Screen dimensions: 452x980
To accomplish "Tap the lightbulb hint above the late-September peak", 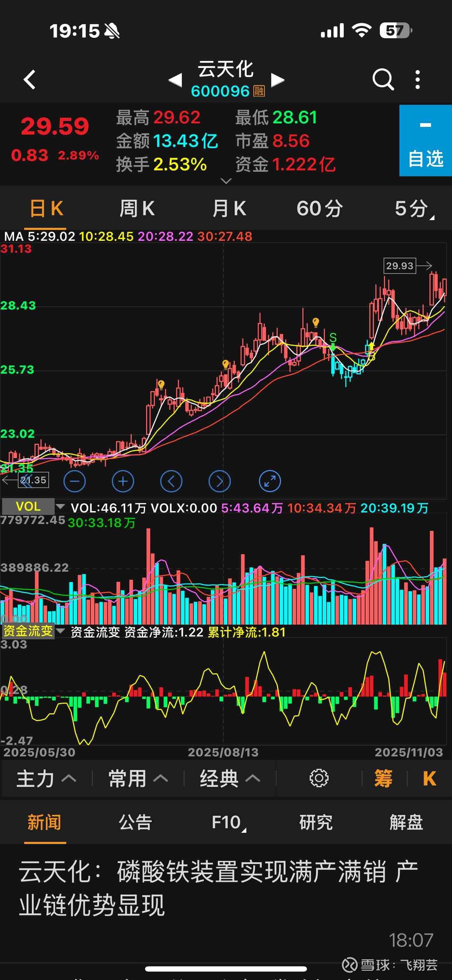I will coord(315,322).
